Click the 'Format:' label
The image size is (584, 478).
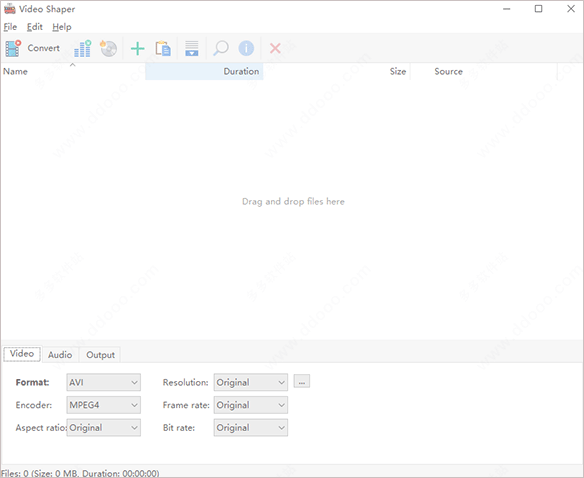32,382
